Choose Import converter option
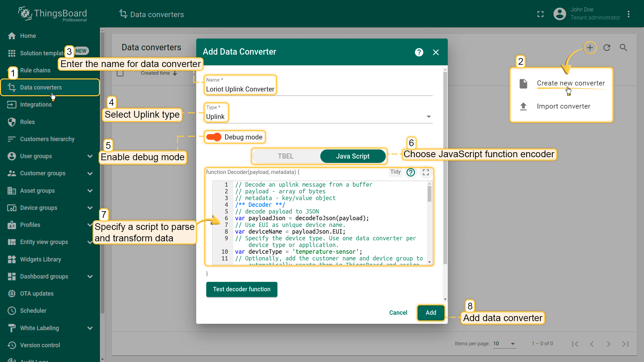Viewport: 644px width, 362px height. [x=561, y=106]
